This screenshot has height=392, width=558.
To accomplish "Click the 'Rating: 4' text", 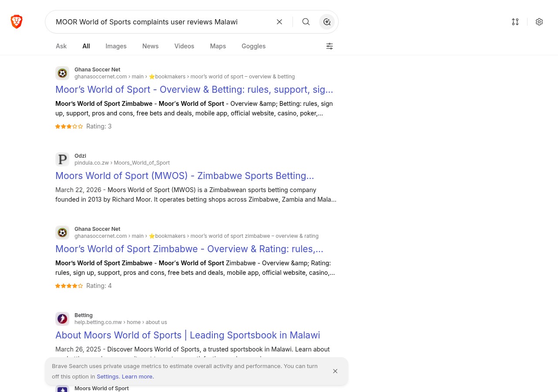I will click(x=99, y=286).
